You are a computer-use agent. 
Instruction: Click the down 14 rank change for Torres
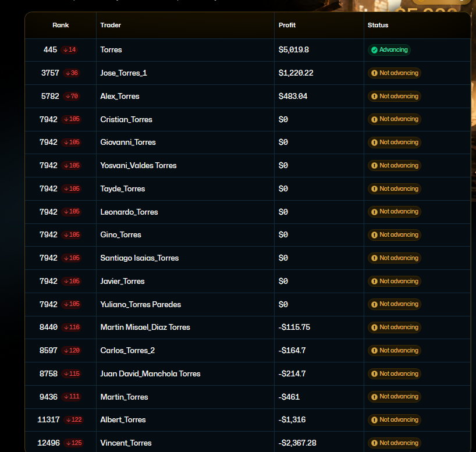coord(69,50)
